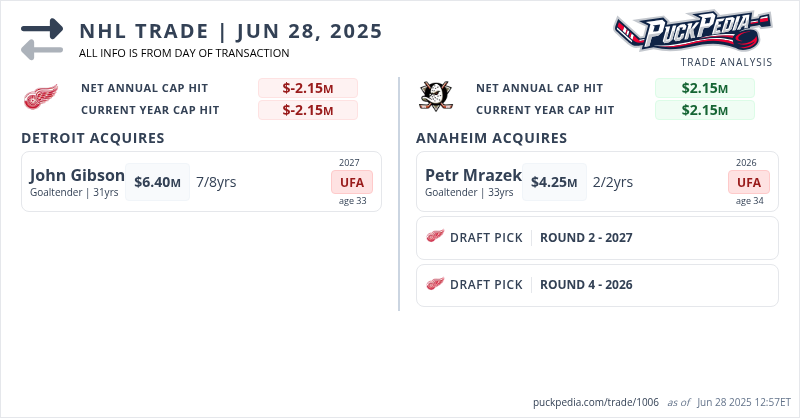Click the NHL Trade Jun 28, 2025 heading
800x418 pixels.
point(230,30)
